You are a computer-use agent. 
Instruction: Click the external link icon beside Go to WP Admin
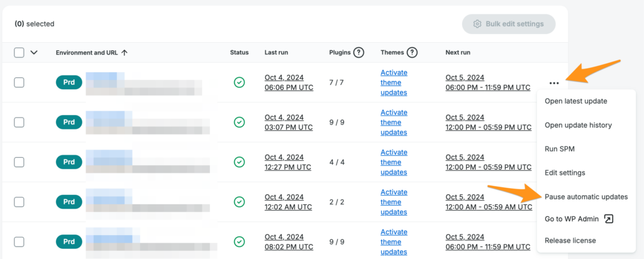tap(608, 219)
